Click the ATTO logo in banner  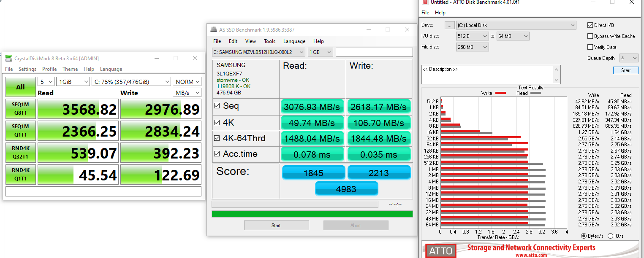click(x=440, y=251)
